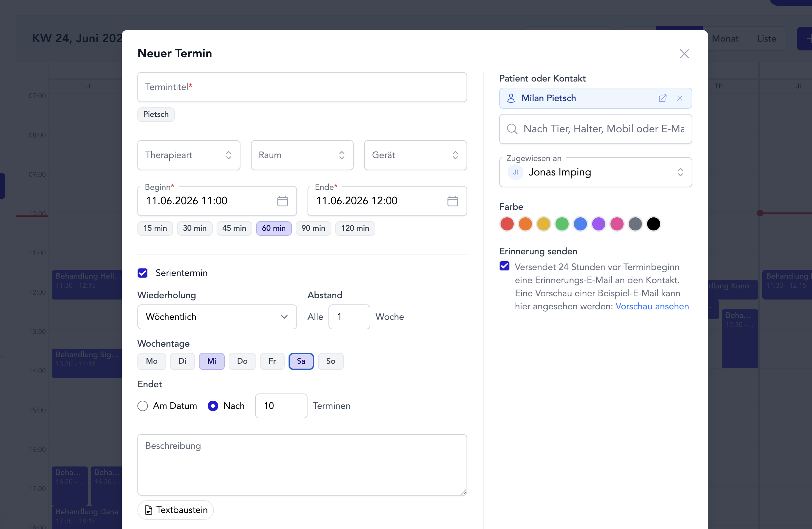This screenshot has width=812, height=529.
Task: Click the patient search field Nach Tier, Halter
Action: coord(595,129)
